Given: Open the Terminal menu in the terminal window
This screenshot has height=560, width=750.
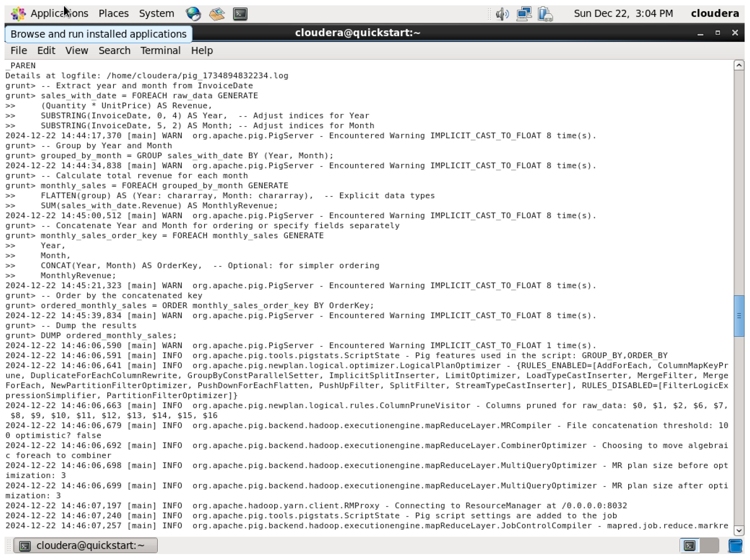Looking at the screenshot, I should (x=160, y=50).
